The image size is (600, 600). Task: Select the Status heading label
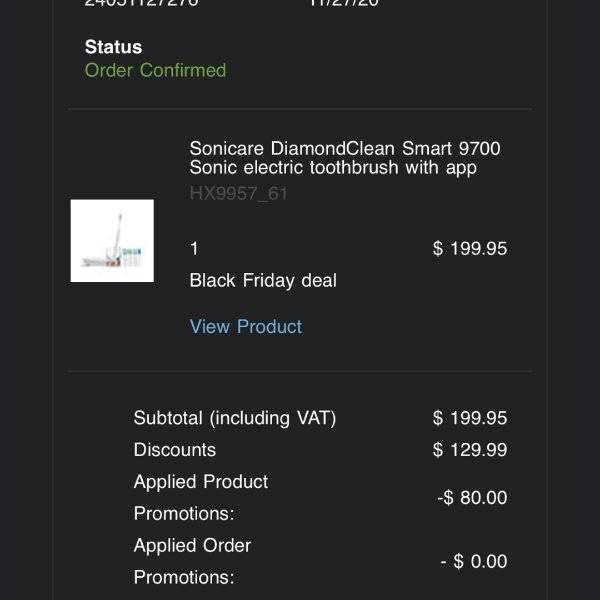coord(113,47)
